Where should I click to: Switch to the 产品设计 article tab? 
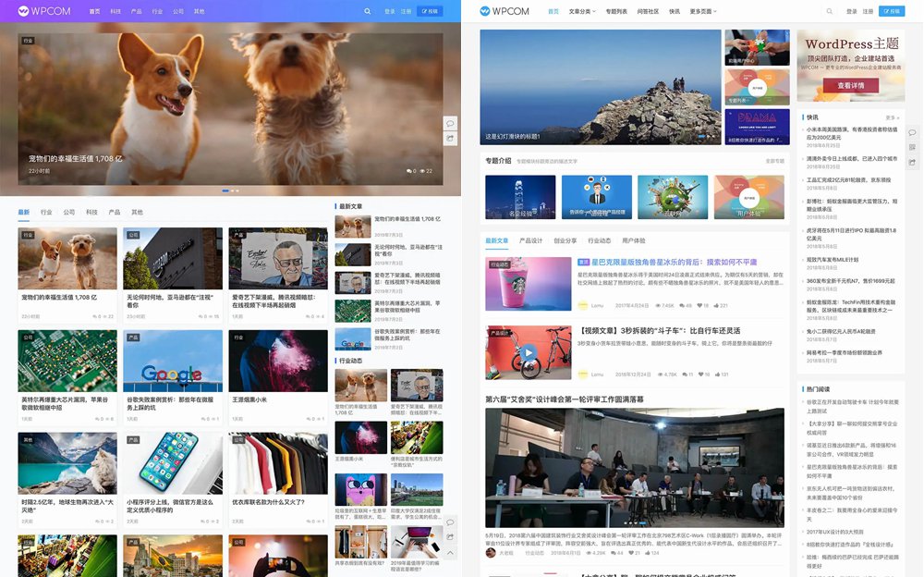(530, 240)
